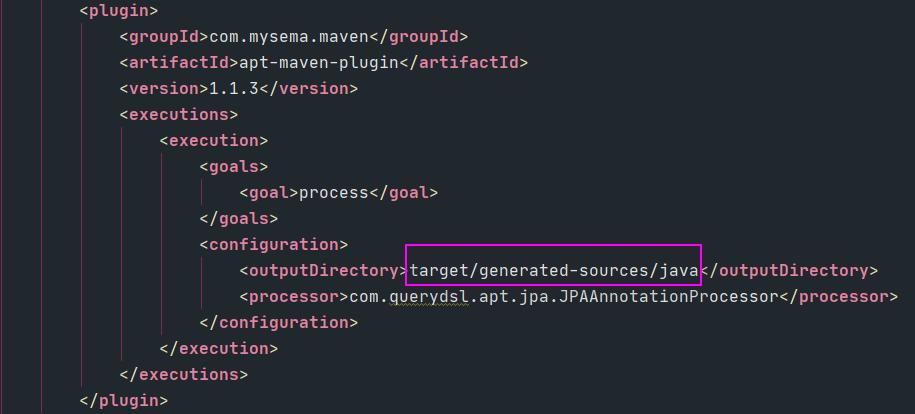Click the closing plugin tag
This screenshot has width=915, height=414.
[123, 401]
